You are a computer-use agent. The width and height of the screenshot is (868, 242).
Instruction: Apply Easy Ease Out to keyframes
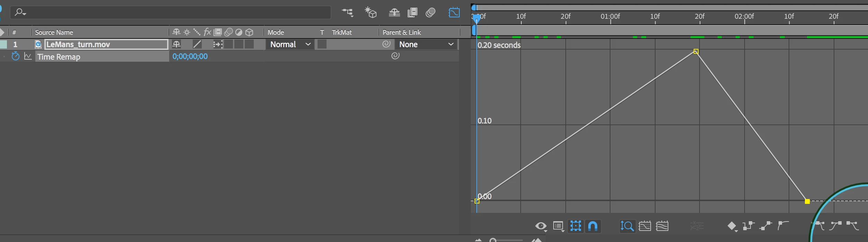pos(853,226)
